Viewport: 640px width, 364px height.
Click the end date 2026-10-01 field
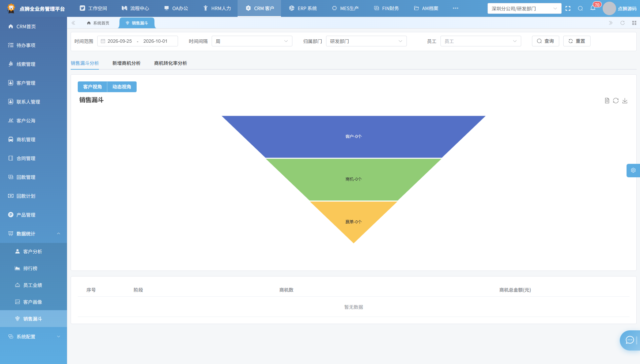tap(155, 41)
